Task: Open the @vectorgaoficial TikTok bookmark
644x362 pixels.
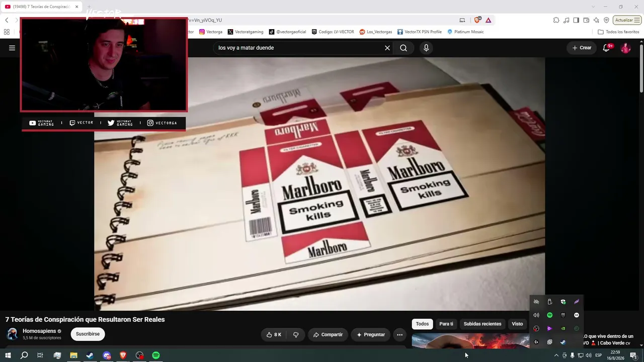Action: 287,32
